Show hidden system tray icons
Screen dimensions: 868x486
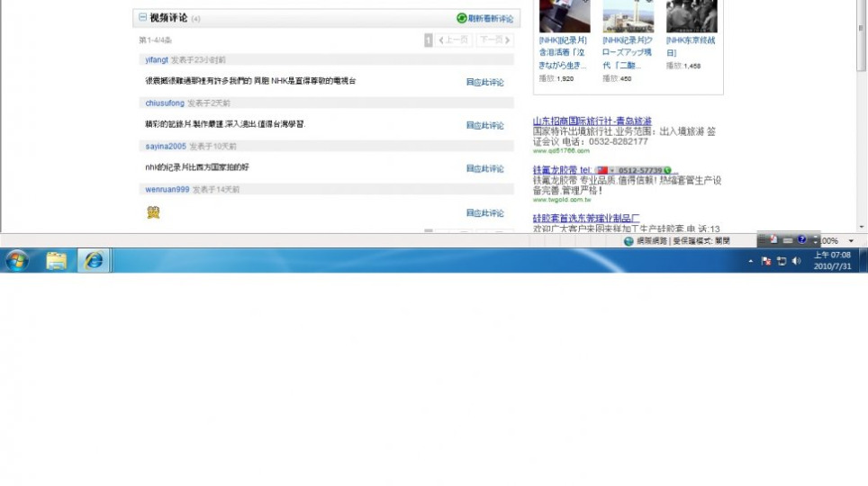click(x=751, y=261)
